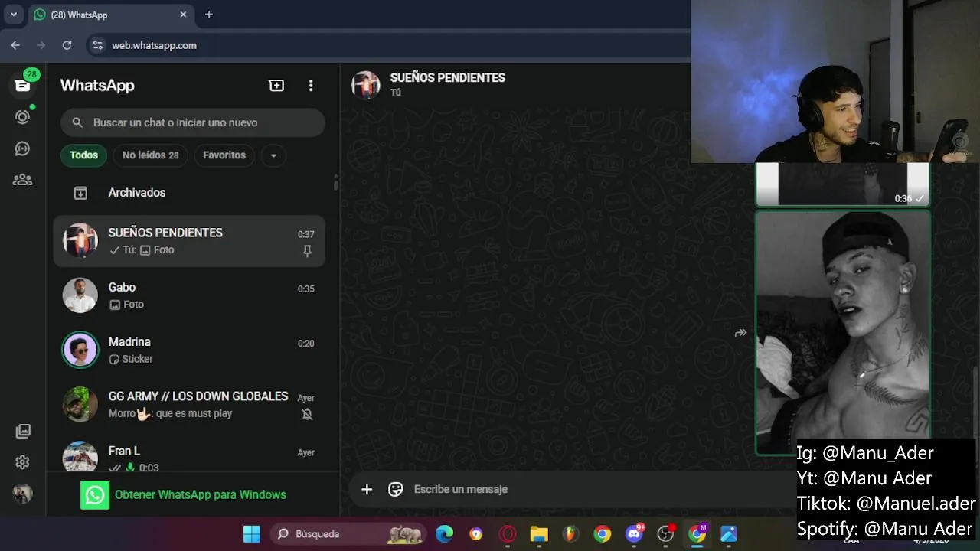980x551 pixels.
Task: Open own profile picture in sidebar
Action: (x=22, y=494)
